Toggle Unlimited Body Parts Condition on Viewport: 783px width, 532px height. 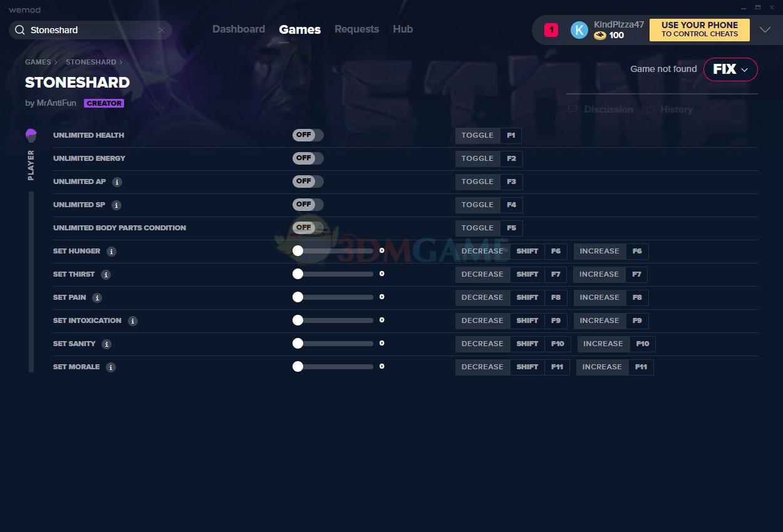click(x=308, y=228)
